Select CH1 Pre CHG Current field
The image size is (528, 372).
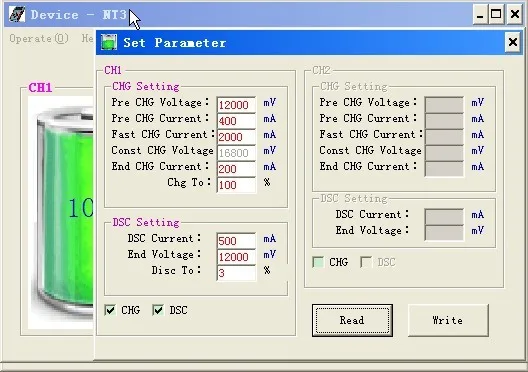point(236,121)
